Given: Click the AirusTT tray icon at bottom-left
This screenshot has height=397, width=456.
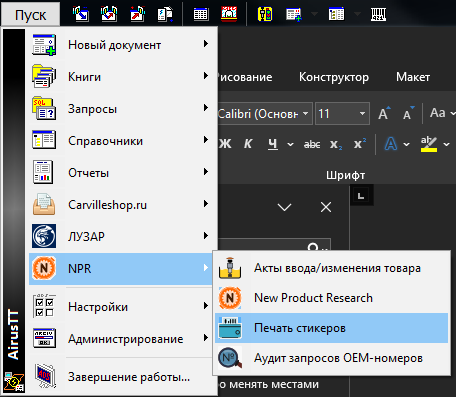Looking at the screenshot, I should [14, 381].
